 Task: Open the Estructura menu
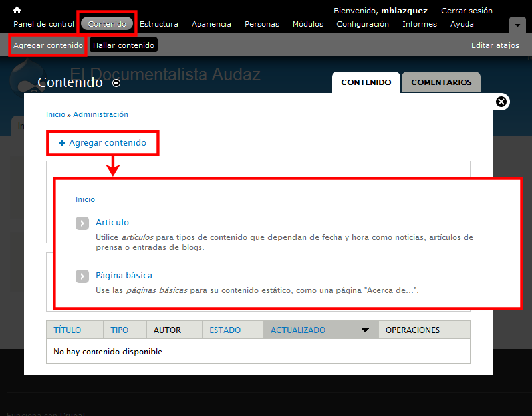pos(159,24)
